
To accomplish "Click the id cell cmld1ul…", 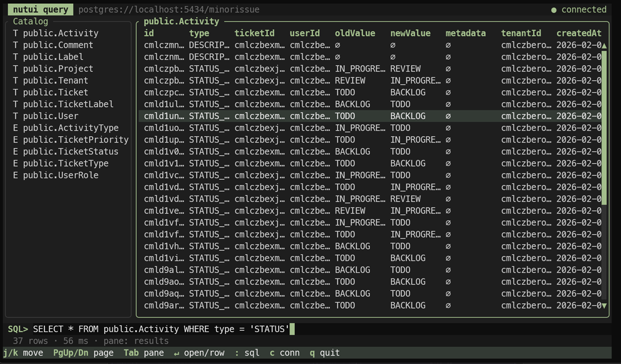I will coord(164,104).
